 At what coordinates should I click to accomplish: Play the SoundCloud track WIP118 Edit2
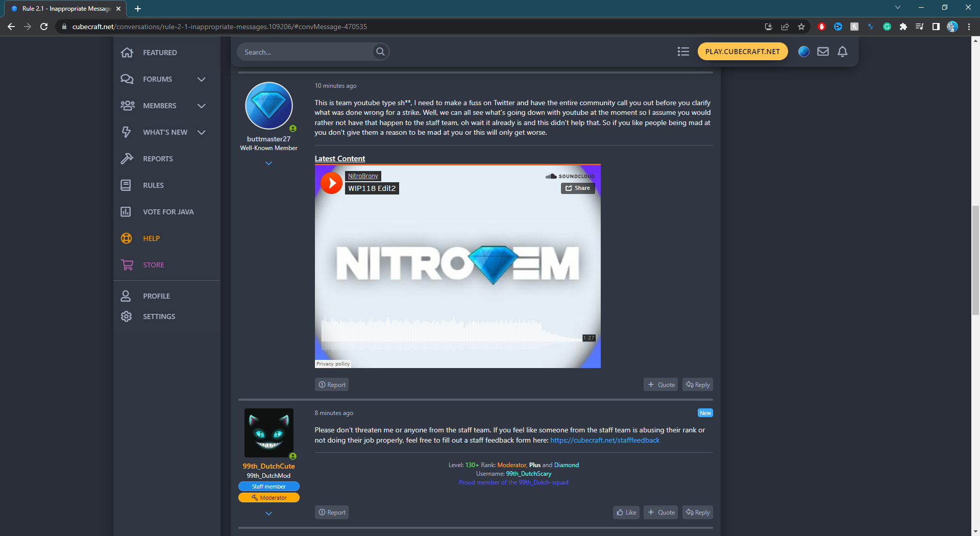pos(331,183)
